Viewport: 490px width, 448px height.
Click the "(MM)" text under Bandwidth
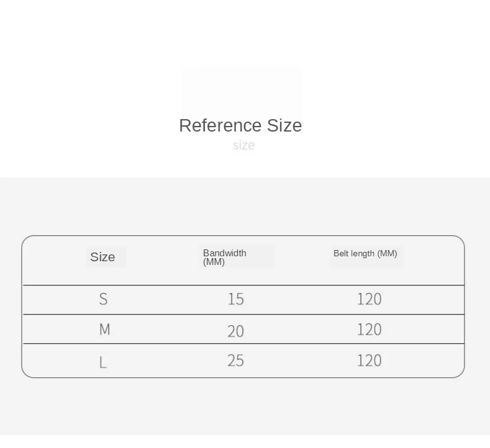click(214, 262)
